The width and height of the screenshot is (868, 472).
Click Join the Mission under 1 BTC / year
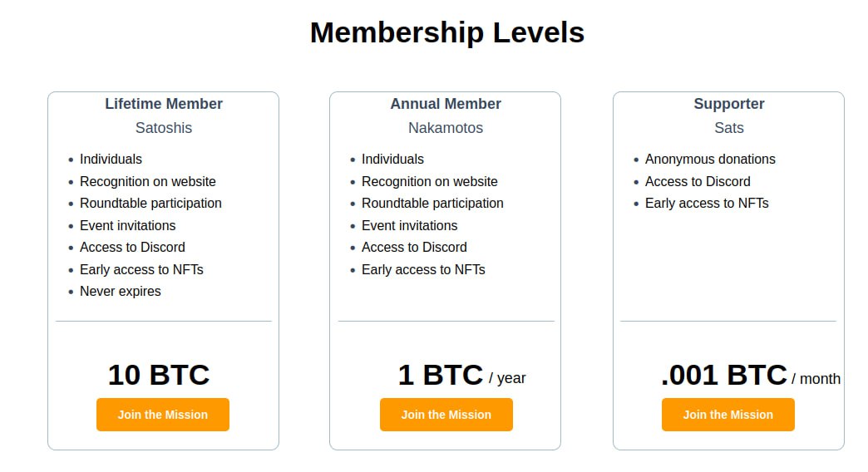(x=446, y=415)
